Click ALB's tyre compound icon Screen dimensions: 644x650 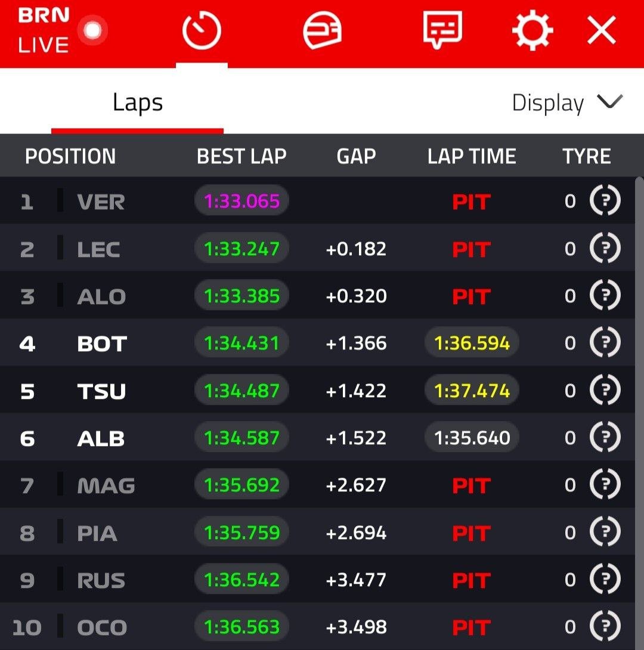pyautogui.click(x=605, y=438)
